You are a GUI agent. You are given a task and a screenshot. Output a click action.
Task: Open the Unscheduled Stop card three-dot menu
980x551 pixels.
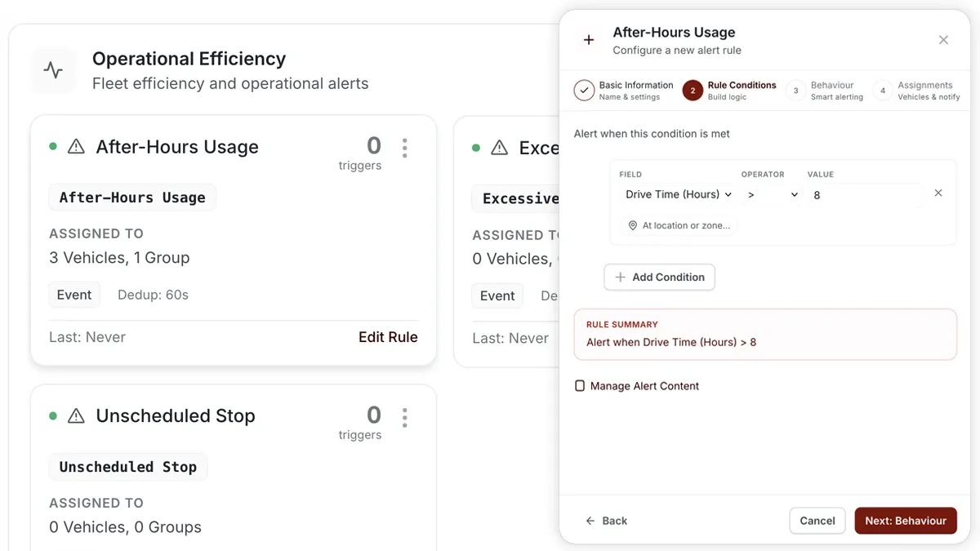pos(405,418)
